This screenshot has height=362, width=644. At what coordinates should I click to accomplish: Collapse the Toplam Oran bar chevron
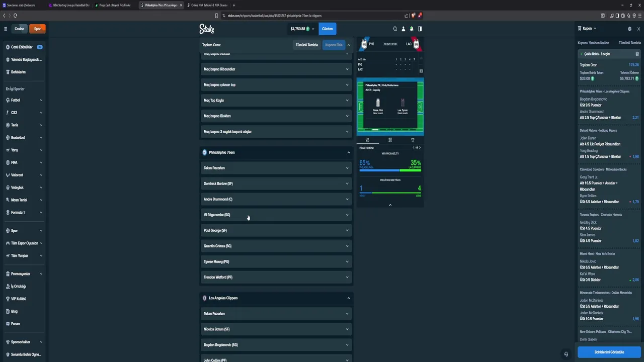point(349,45)
